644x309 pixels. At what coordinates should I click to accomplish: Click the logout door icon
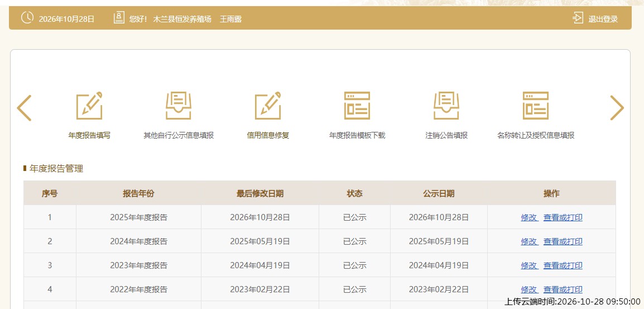(x=578, y=18)
